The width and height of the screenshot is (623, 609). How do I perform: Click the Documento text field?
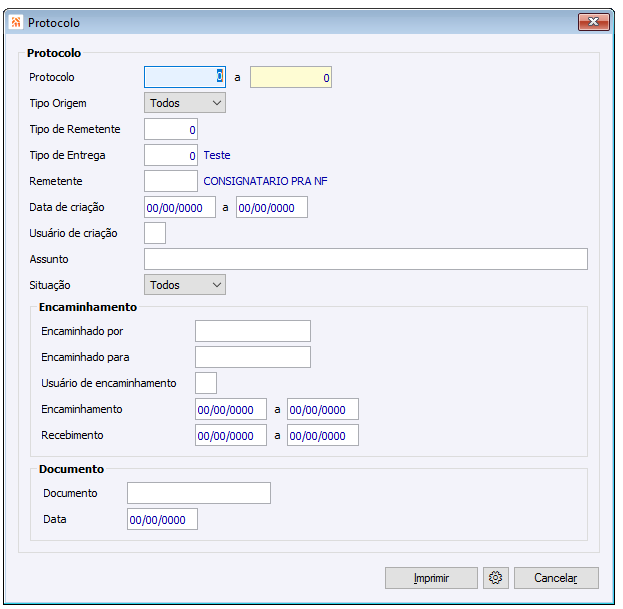pos(199,493)
